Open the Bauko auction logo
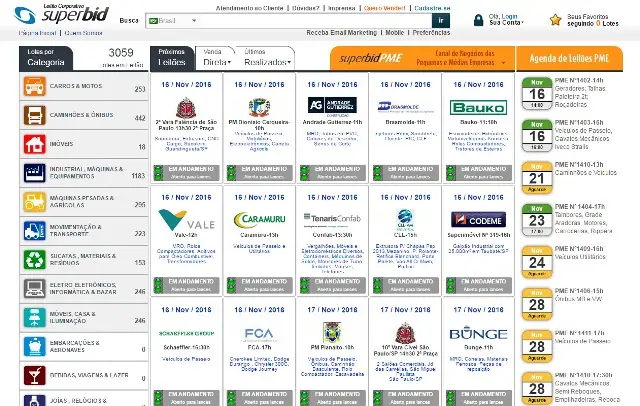640x406 pixels. pos(478,108)
